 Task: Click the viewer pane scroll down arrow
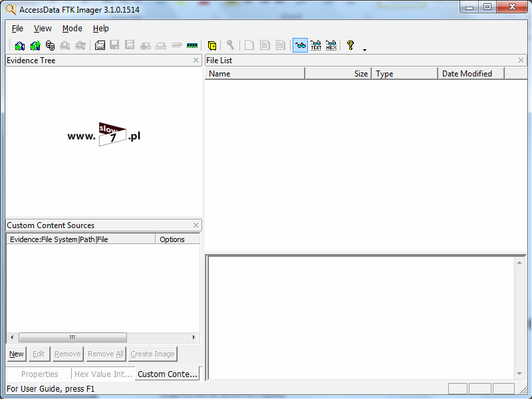tap(519, 374)
